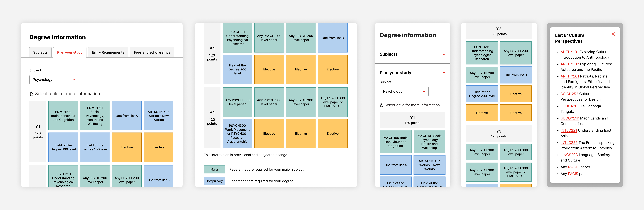Screen dimensions: 644x210
Task: Open the GEOGY219 Māori Lands link
Action: 570,118
